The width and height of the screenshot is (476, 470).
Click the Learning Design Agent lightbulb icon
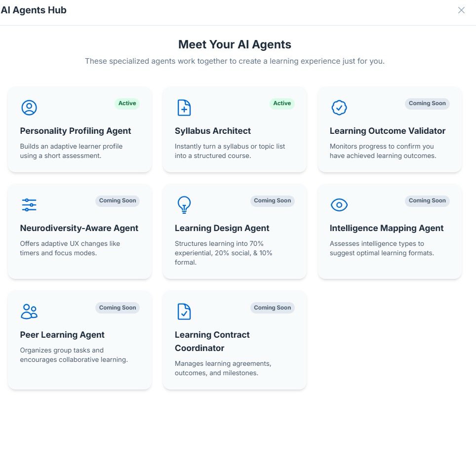coord(184,205)
